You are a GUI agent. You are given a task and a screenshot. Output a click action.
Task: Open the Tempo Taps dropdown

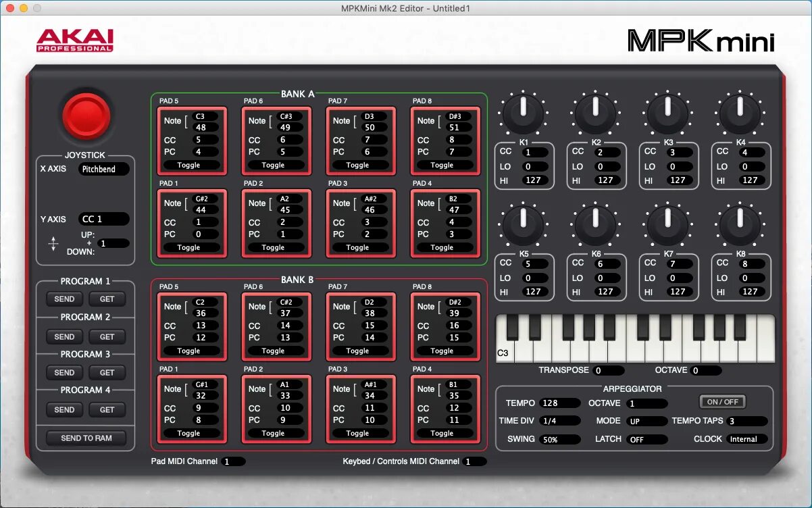[x=747, y=420]
